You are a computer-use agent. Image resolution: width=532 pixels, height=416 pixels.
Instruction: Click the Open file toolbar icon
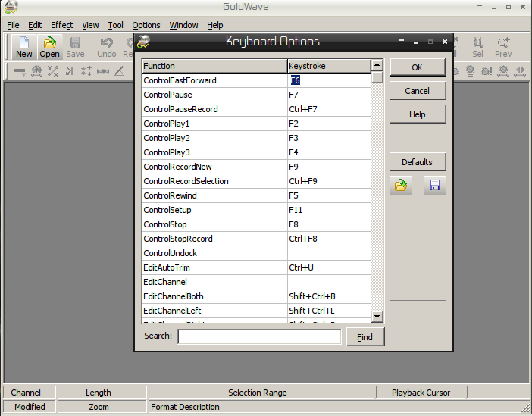tap(49, 47)
